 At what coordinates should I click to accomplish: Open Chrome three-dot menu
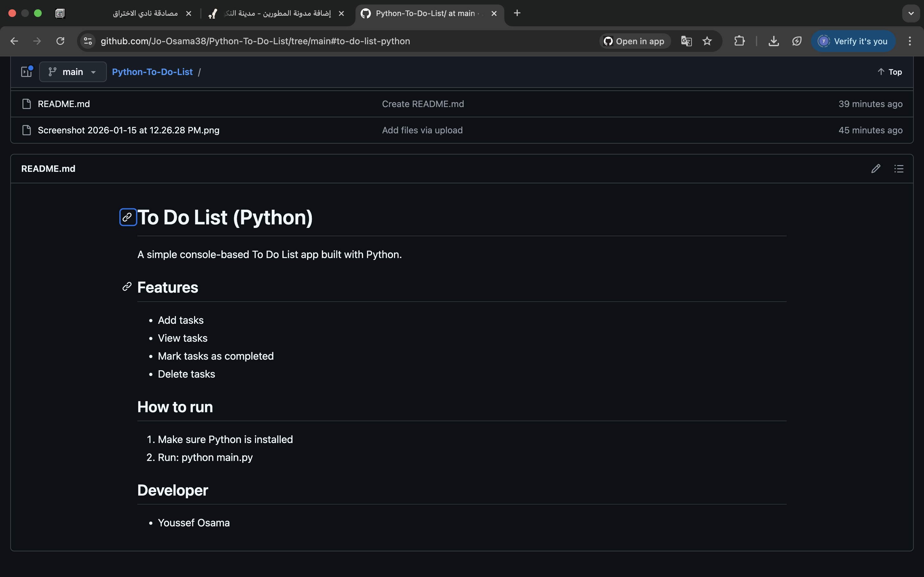pos(910,41)
